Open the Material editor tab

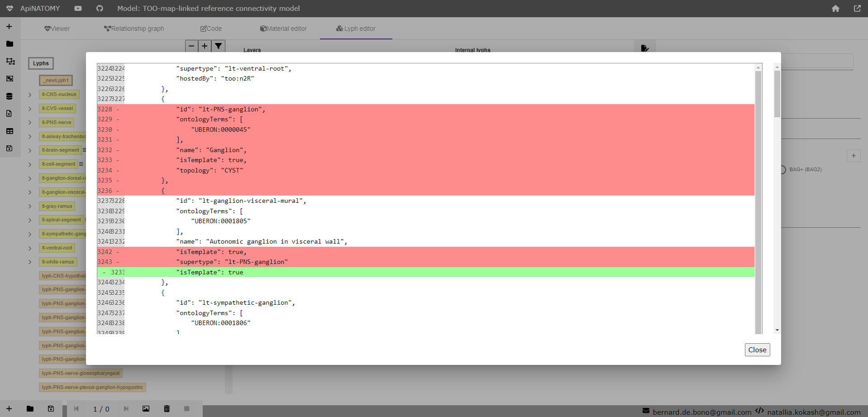click(283, 29)
